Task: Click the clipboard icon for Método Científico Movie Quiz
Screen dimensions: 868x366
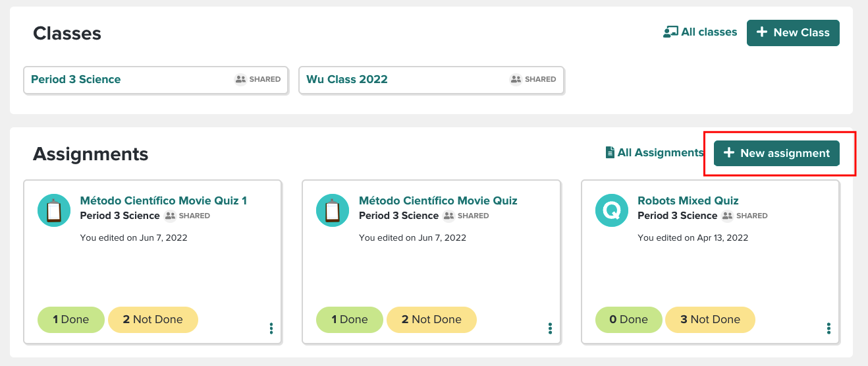Action: (x=333, y=211)
